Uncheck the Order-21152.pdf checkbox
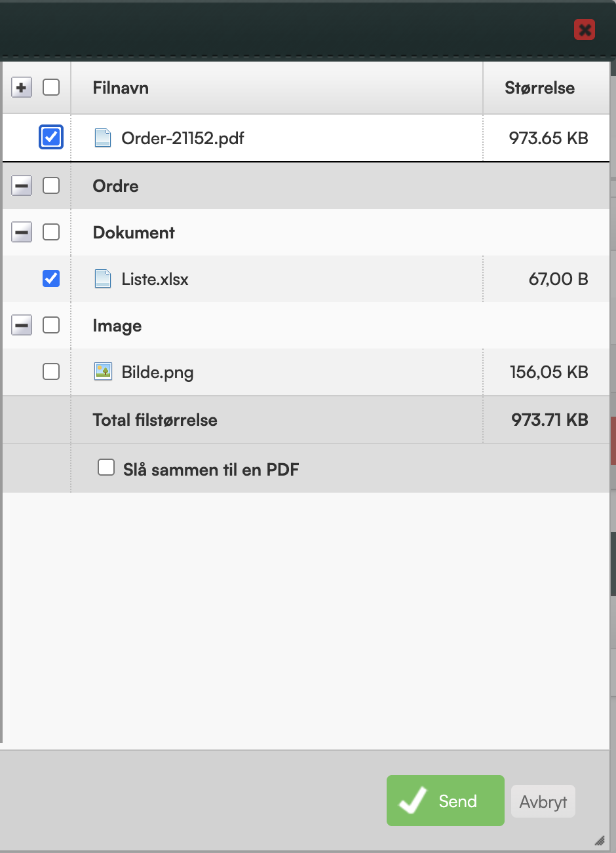Screen dimensions: 616x853 tap(51, 138)
